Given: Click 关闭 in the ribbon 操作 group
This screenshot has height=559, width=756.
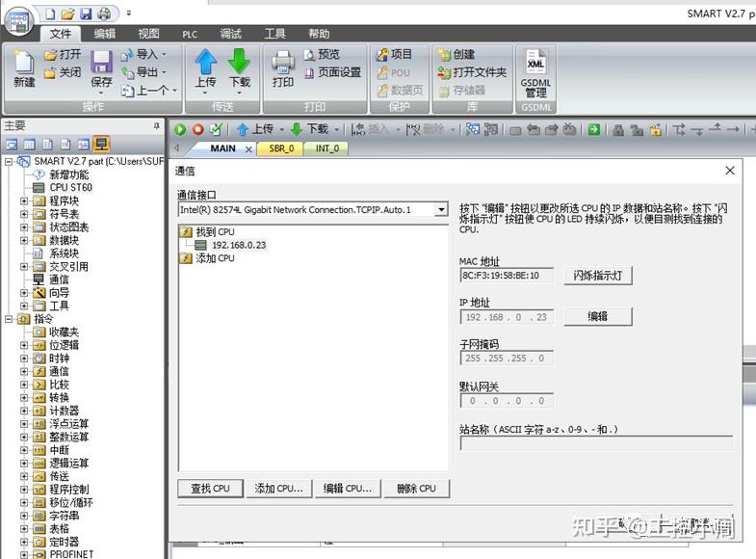Looking at the screenshot, I should tap(63, 72).
